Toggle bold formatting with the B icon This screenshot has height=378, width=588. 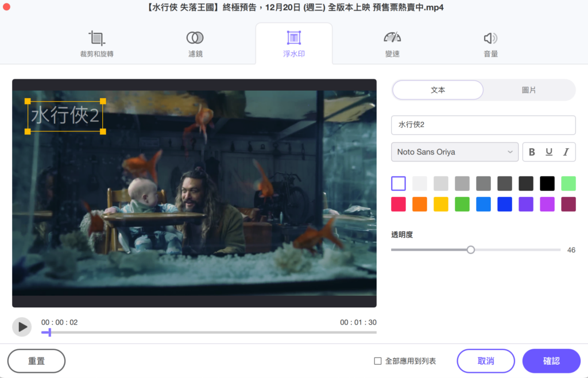click(x=532, y=152)
